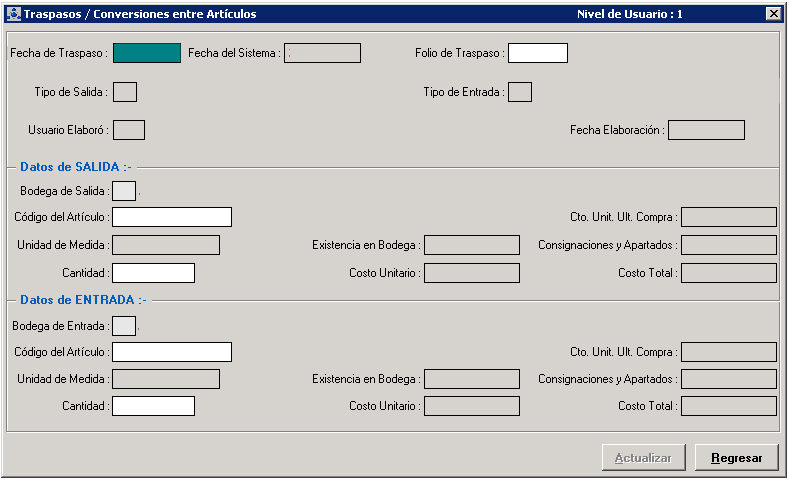Click the Fecha Elaboración field
The image size is (789, 481).
pyautogui.click(x=706, y=130)
